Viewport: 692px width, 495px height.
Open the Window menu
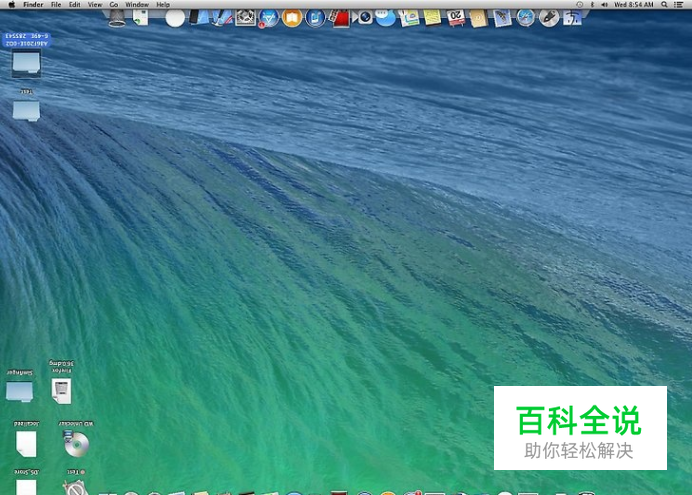point(137,4)
